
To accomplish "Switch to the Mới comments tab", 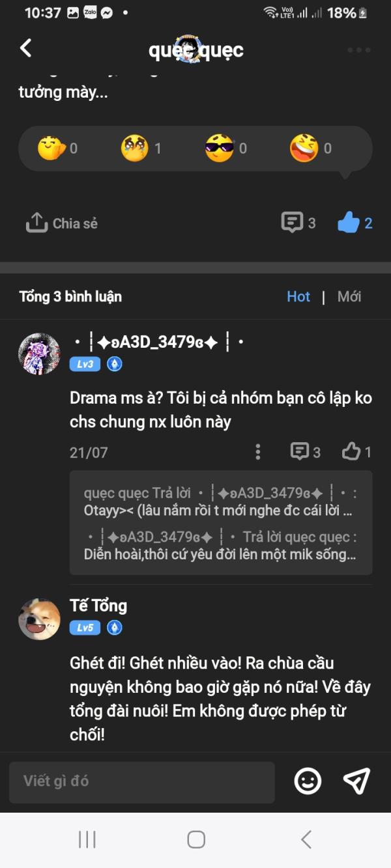I will [x=349, y=297].
